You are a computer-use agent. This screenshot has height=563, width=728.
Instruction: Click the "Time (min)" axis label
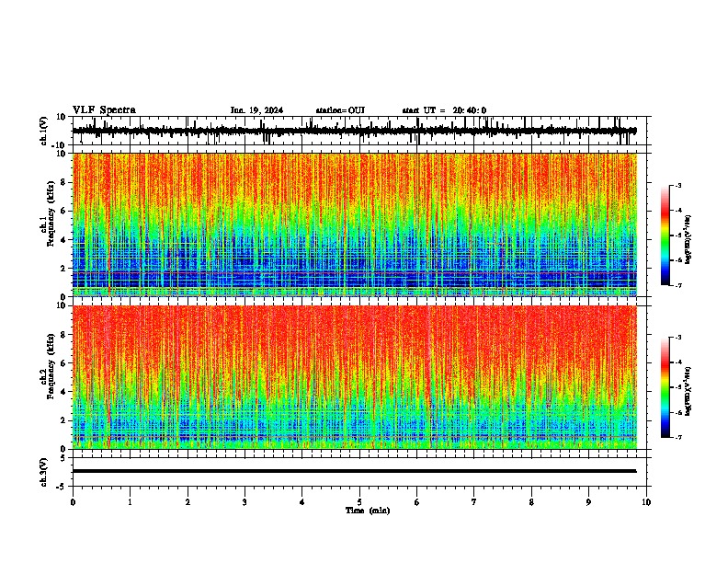pos(368,511)
